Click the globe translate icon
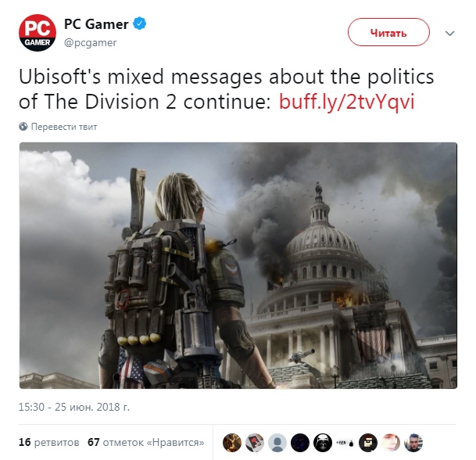 pos(23,127)
